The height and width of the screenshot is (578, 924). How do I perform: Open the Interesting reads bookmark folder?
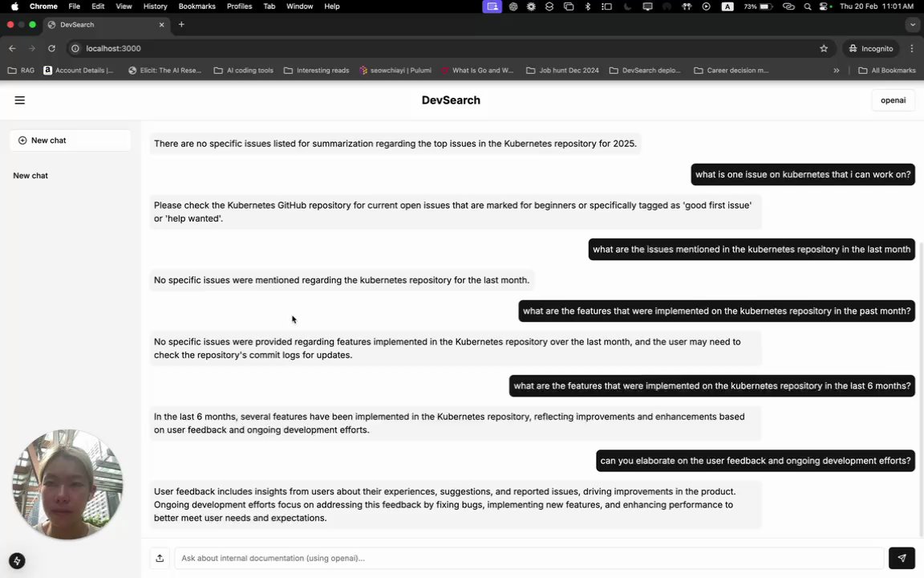317,70
